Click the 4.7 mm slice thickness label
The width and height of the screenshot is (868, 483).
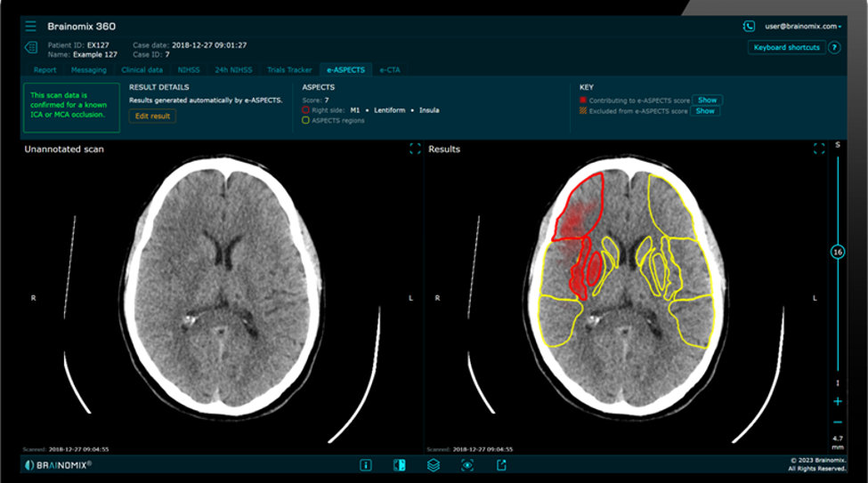click(838, 443)
